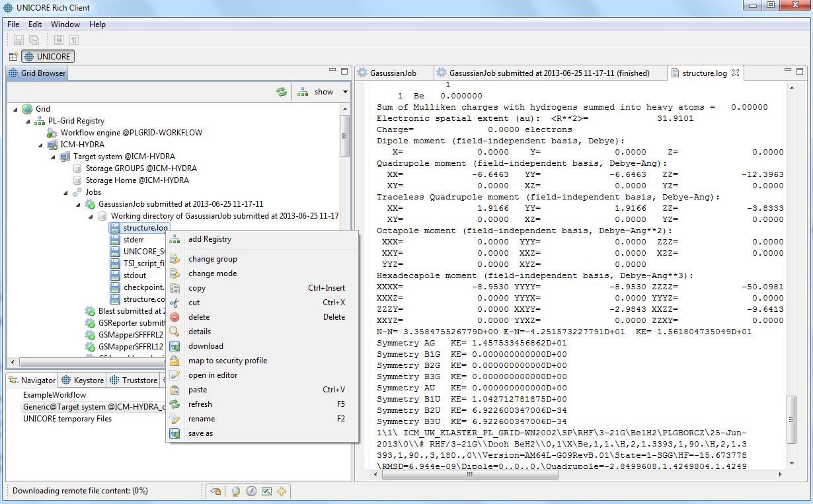Viewport: 813px width, 504px height.
Task: Select Storage Home @ICM-HYDRA
Action: [137, 180]
